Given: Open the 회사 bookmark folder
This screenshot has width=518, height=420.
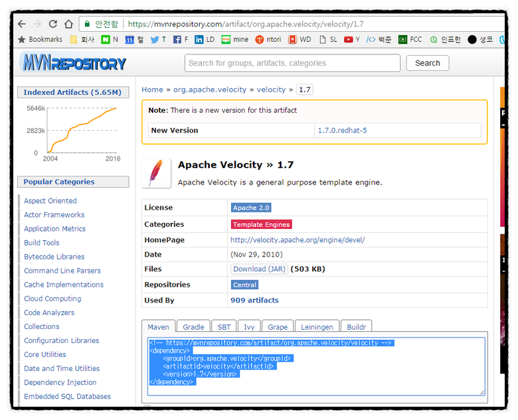Looking at the screenshot, I should click(x=82, y=40).
